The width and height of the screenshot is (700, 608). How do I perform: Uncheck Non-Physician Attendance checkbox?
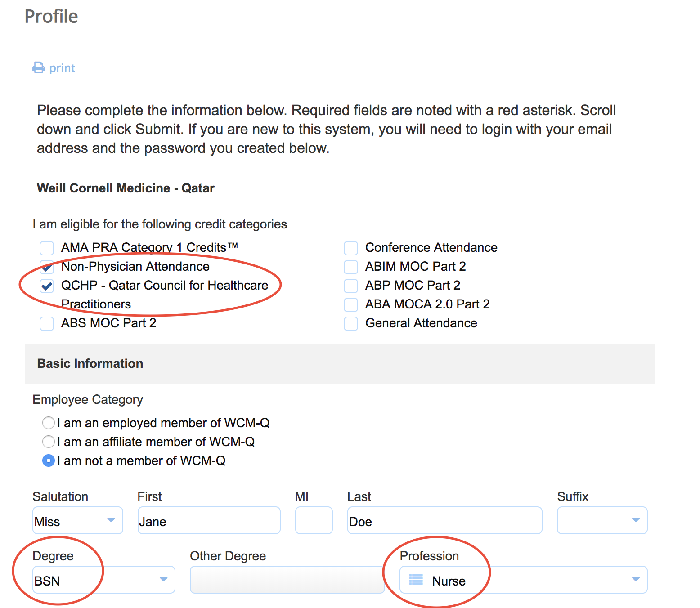point(47,267)
